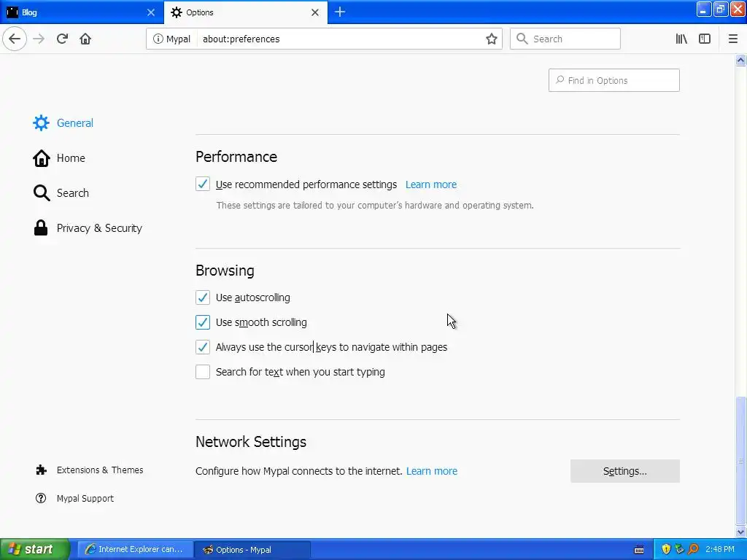The height and width of the screenshot is (560, 747).
Task: Uncheck Use recommended performance settings
Action: [x=203, y=184]
